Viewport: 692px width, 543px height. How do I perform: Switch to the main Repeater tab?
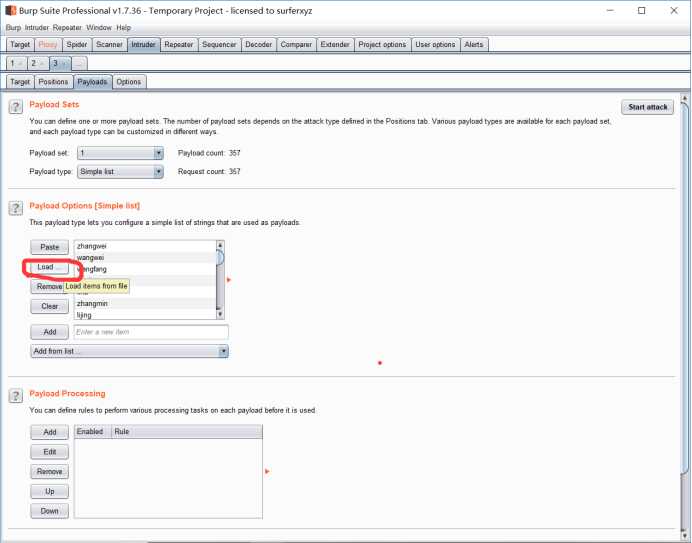click(x=179, y=45)
